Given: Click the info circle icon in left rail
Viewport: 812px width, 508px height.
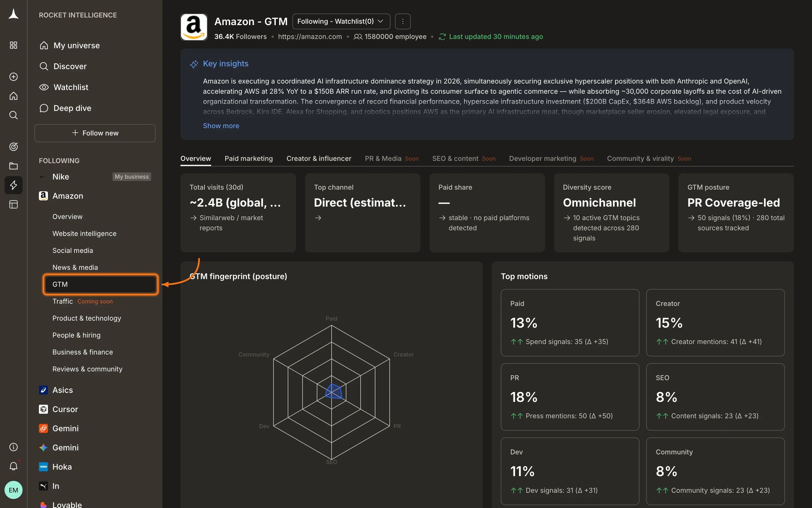Looking at the screenshot, I should point(14,447).
